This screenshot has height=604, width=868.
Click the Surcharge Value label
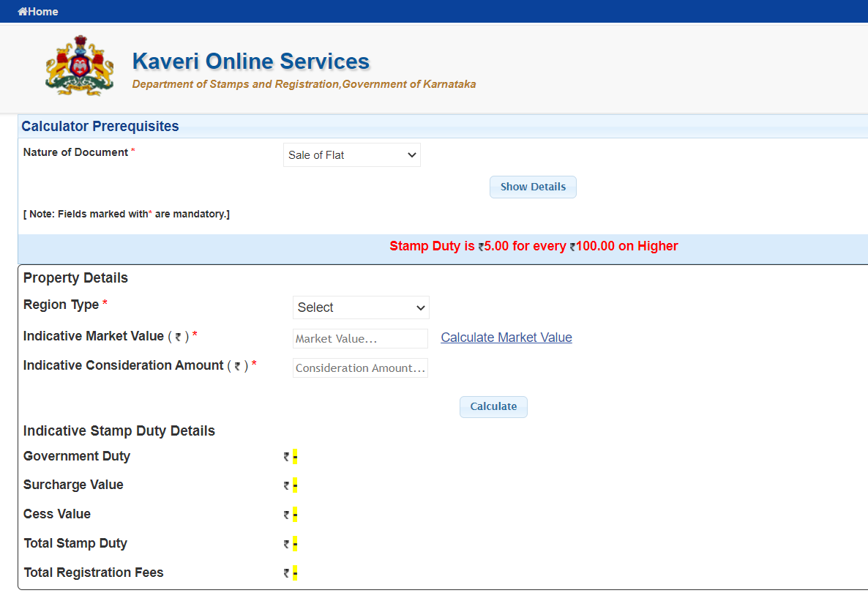[73, 485]
